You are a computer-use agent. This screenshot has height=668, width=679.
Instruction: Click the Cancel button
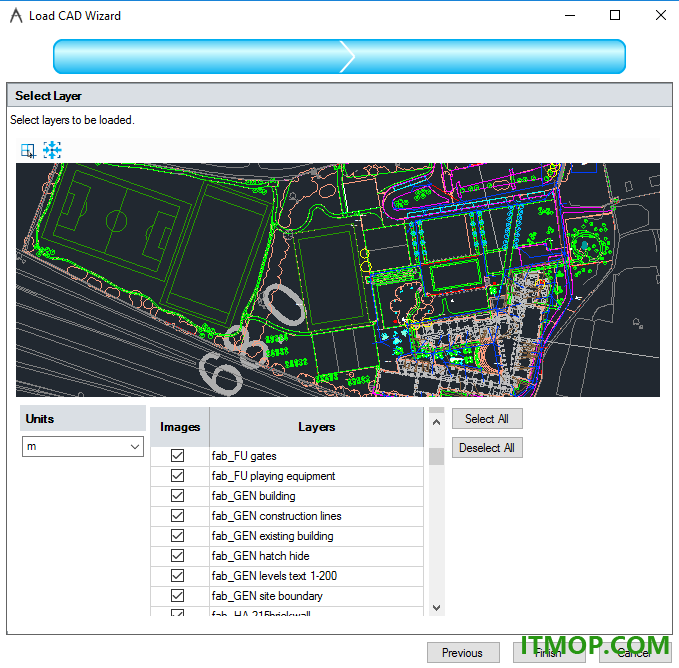pyautogui.click(x=635, y=652)
